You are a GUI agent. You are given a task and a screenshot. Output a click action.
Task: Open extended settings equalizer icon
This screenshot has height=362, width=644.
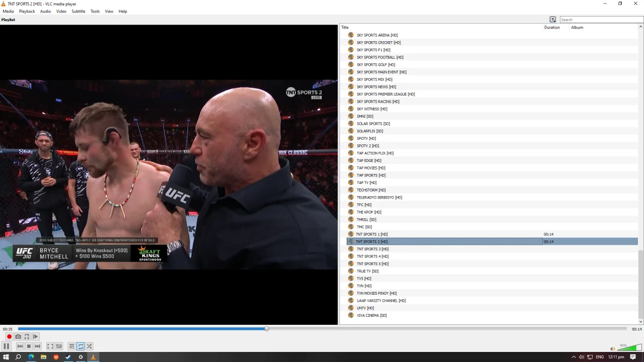(x=59, y=346)
